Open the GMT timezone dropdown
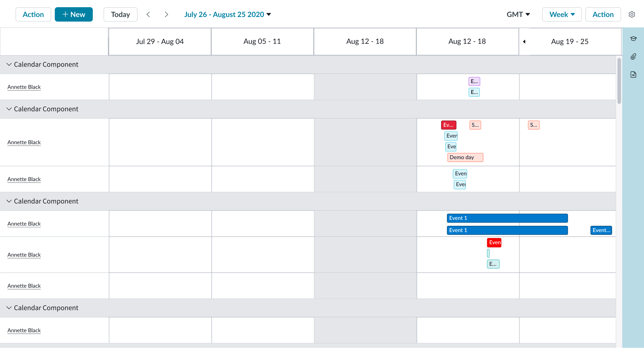Viewport: 644px width, 348px height. click(x=518, y=14)
